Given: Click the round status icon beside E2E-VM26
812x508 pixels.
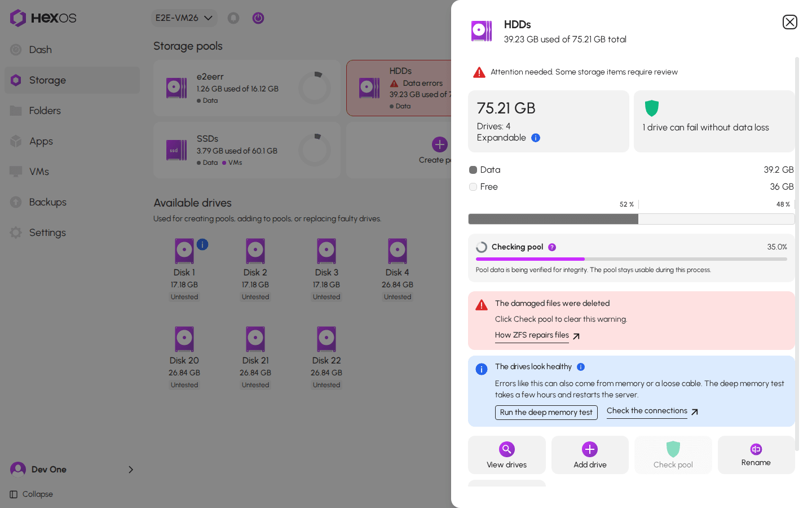Looking at the screenshot, I should coord(233,18).
